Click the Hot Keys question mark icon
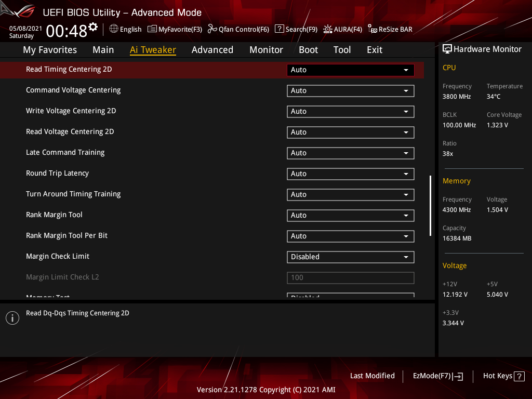Viewport: 532px width, 399px height. 519,376
